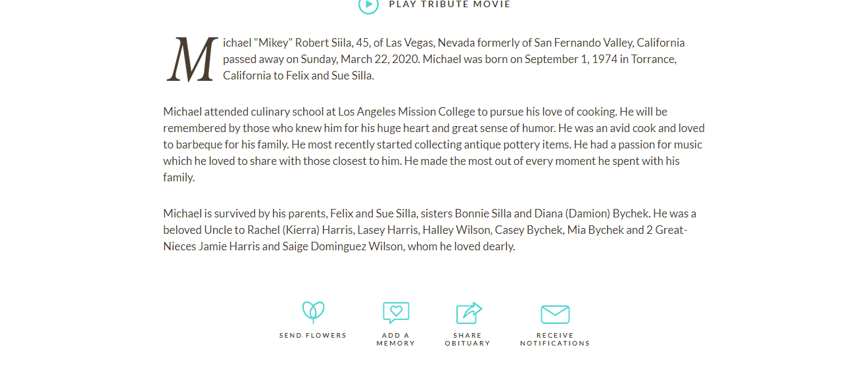Click the envelope notifications icon
868x383 pixels.
pyautogui.click(x=555, y=315)
